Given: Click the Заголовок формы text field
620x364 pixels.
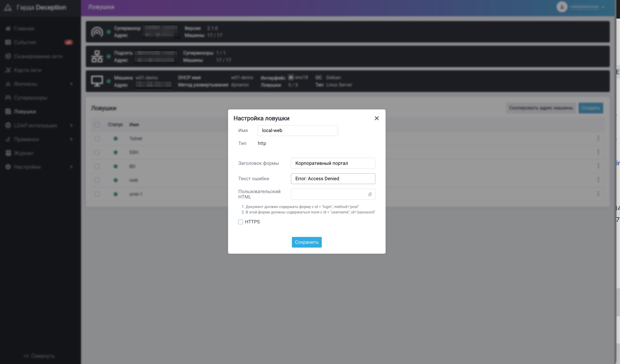Looking at the screenshot, I should (333, 163).
